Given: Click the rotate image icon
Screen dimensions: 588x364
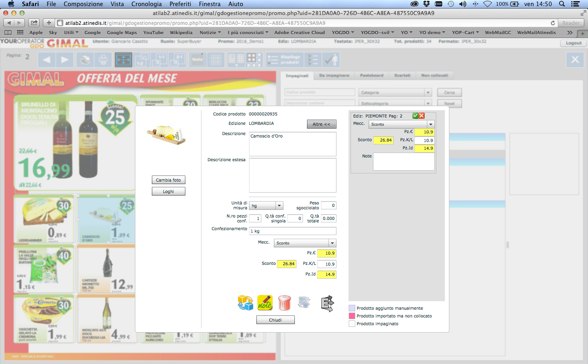Looking at the screenshot, I should (x=304, y=303).
